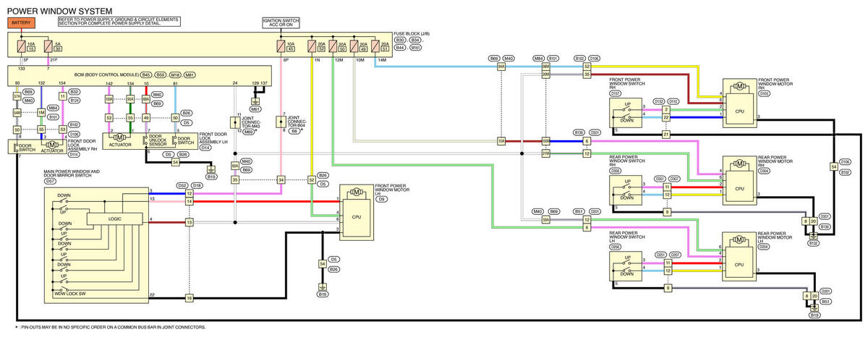This screenshot has width=868, height=340.
Task: Click the 98M terminal box
Action: point(546,65)
